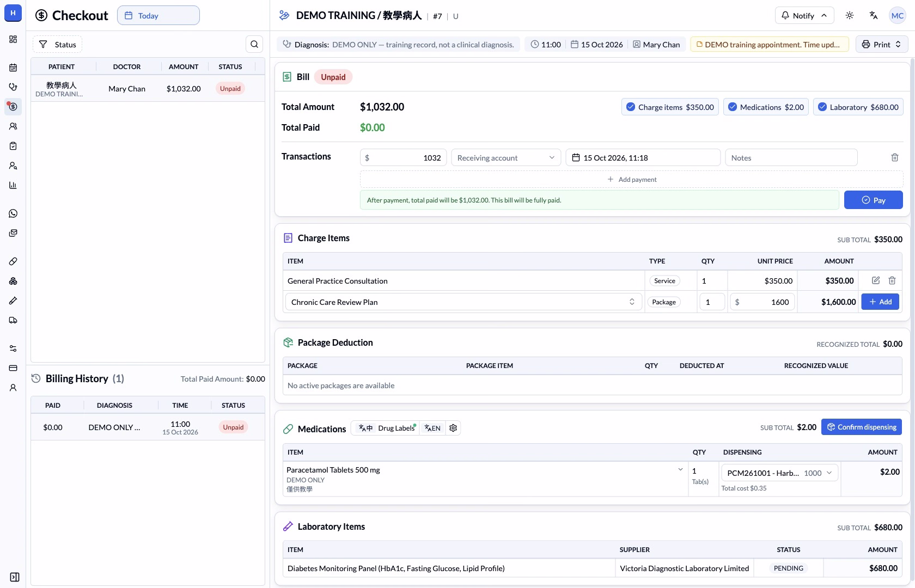Uncheck Laboratory $680.00 checkbox
Viewport: 915px width, 588px height.
822,107
